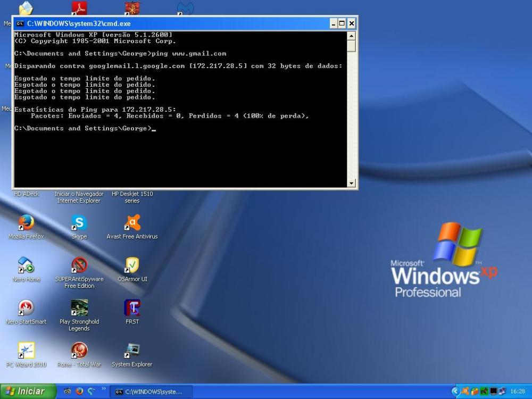Open Play Stronghold Legends shortcut
Viewport: 532px width, 399px height.
(79, 308)
